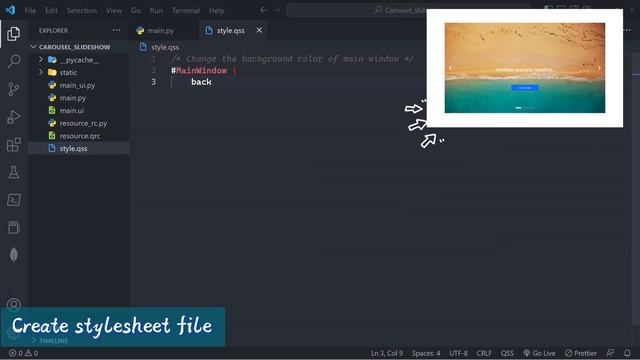The width and height of the screenshot is (640, 360).
Task: Switch to the main.py tab
Action: (161, 31)
